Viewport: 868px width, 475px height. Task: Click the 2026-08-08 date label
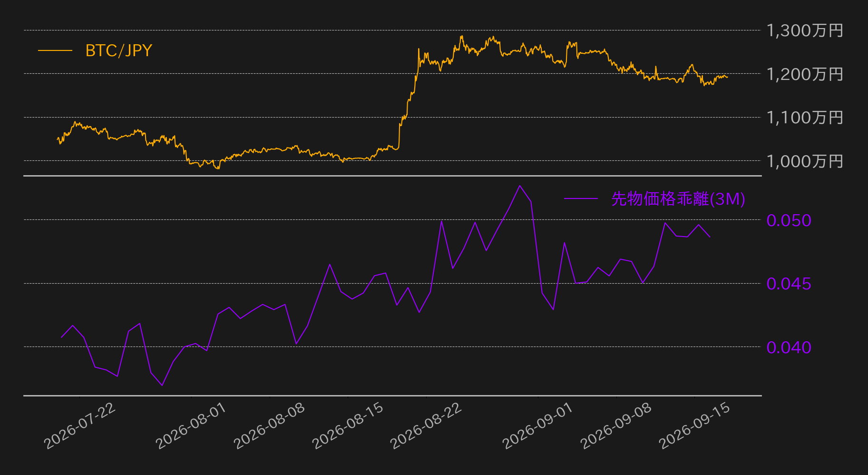click(270, 426)
